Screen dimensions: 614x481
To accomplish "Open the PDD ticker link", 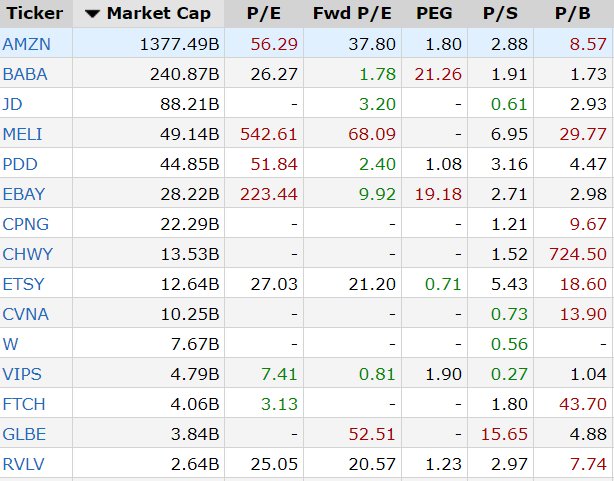I will (x=20, y=164).
